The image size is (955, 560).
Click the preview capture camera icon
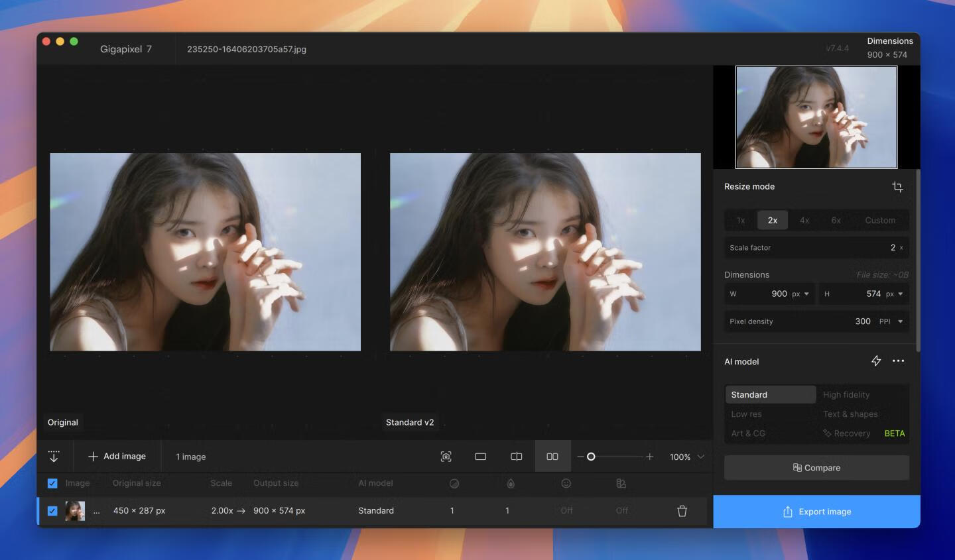click(446, 457)
